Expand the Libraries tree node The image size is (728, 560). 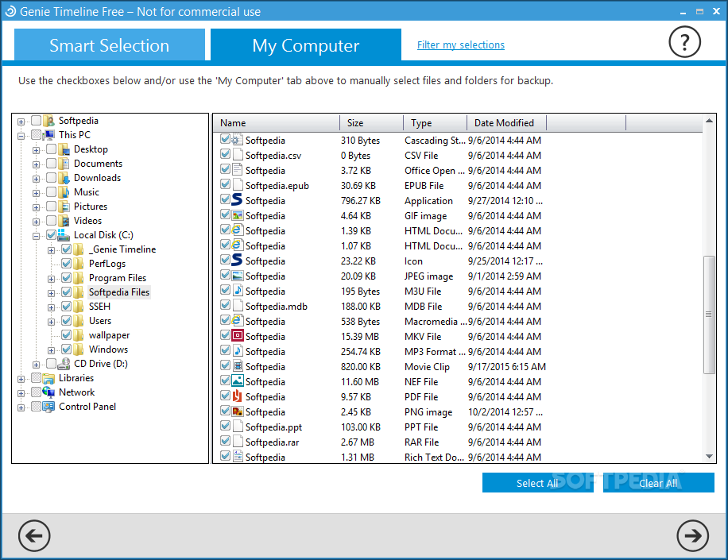[x=21, y=379]
